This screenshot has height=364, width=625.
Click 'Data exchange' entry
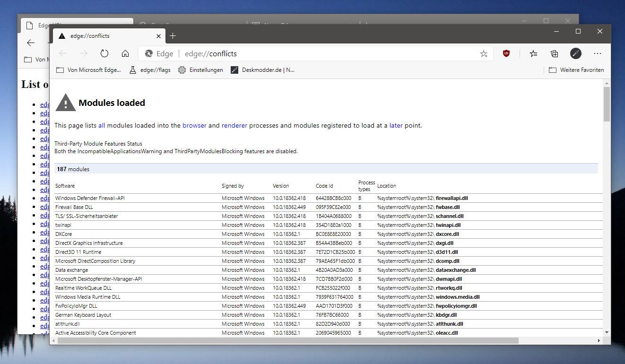pyautogui.click(x=71, y=270)
